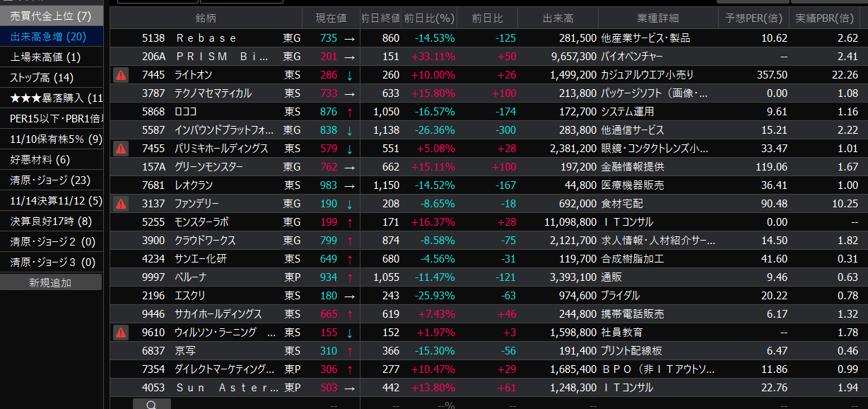Viewport: 868px width, 409px height.
Task: Click the right arrow beside Rebase price 735
Action: click(x=349, y=38)
